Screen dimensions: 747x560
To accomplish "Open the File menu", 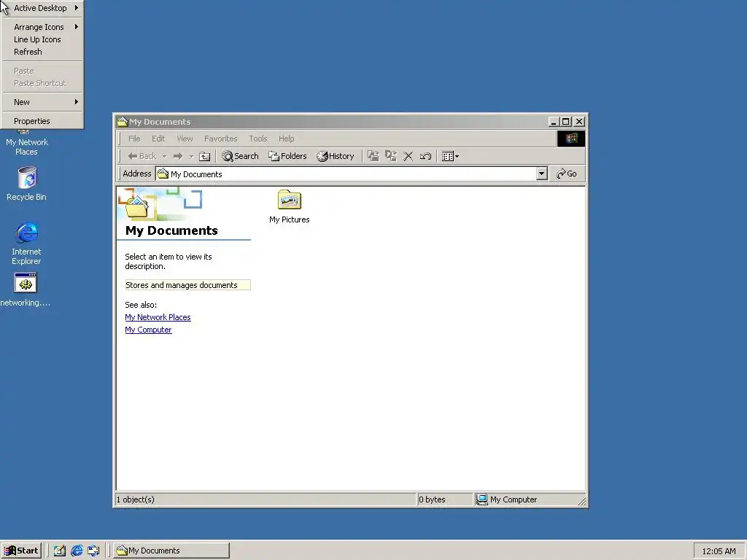I will point(134,139).
